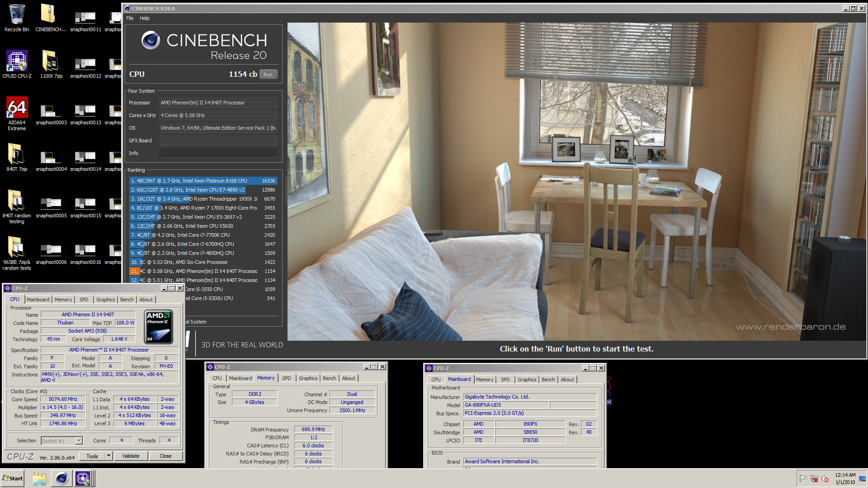Click the GFX Board field

[218, 141]
